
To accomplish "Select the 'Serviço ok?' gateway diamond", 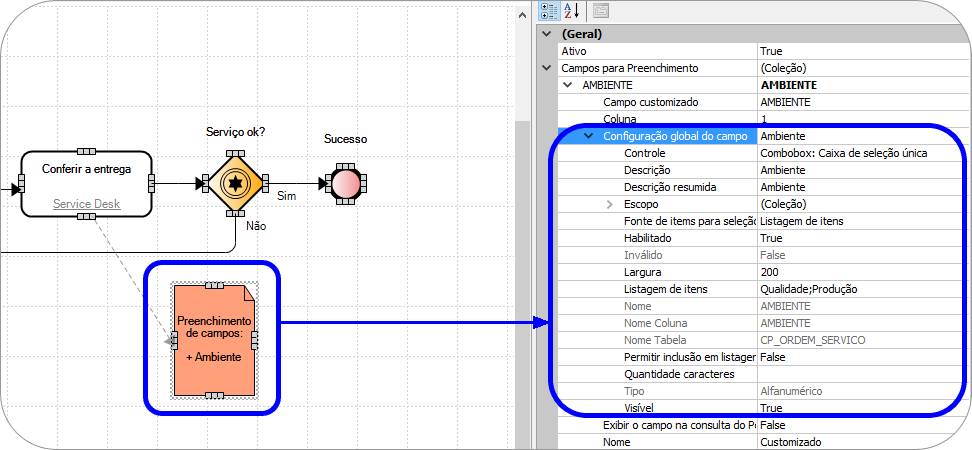I will 235,183.
